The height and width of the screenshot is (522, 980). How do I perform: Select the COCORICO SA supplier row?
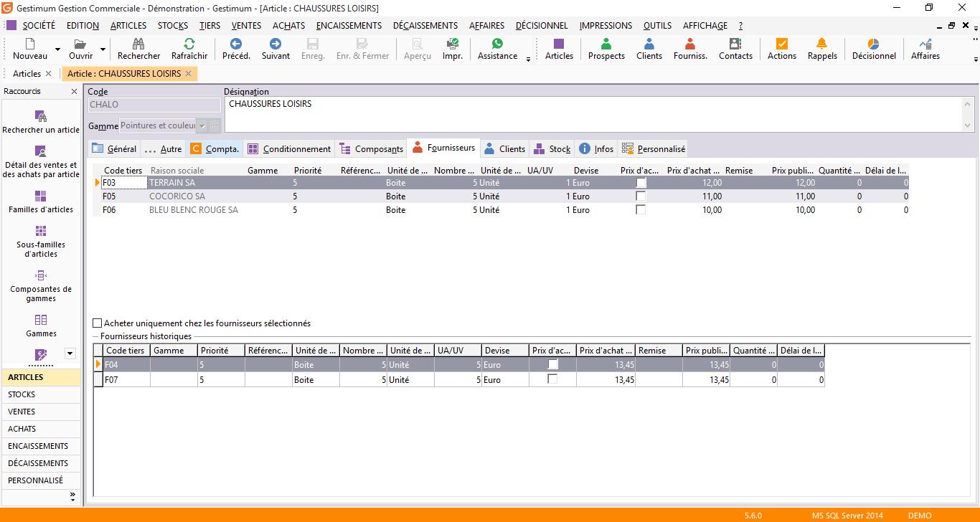[501, 196]
